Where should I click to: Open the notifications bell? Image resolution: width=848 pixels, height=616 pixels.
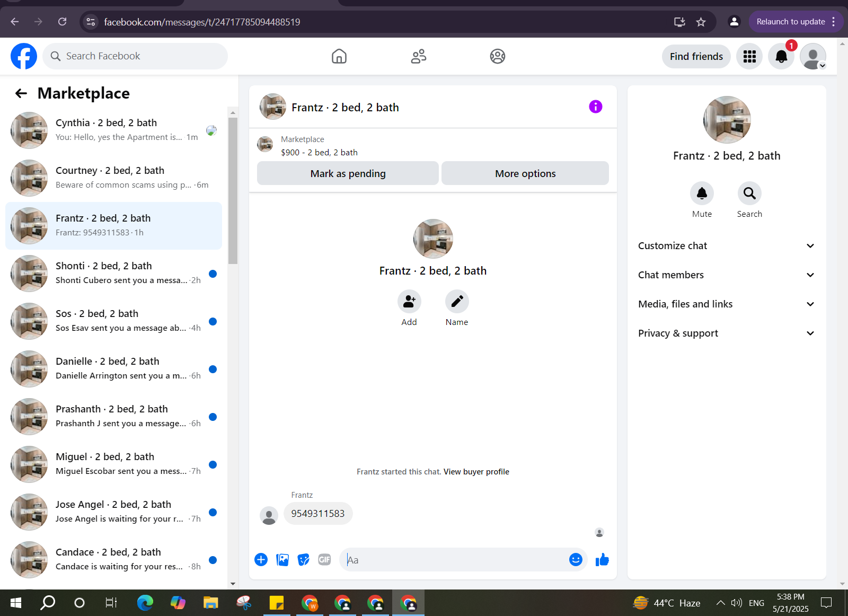[781, 56]
